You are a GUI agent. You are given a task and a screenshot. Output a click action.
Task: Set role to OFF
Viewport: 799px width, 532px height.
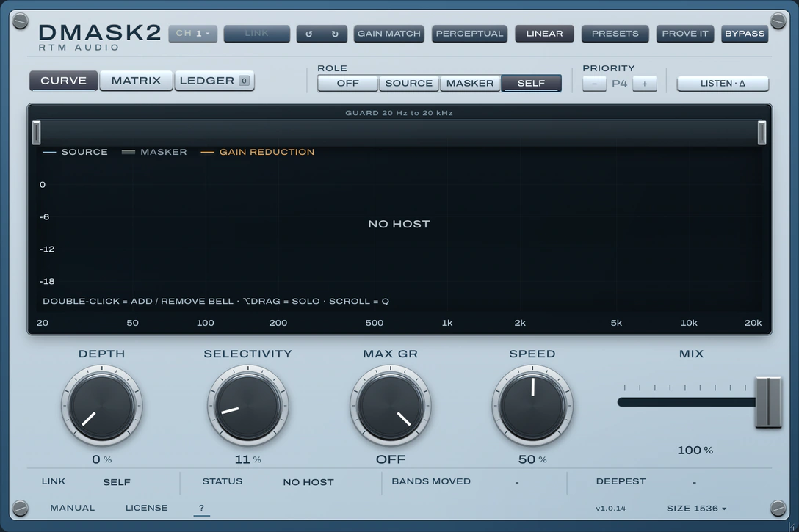tap(348, 83)
